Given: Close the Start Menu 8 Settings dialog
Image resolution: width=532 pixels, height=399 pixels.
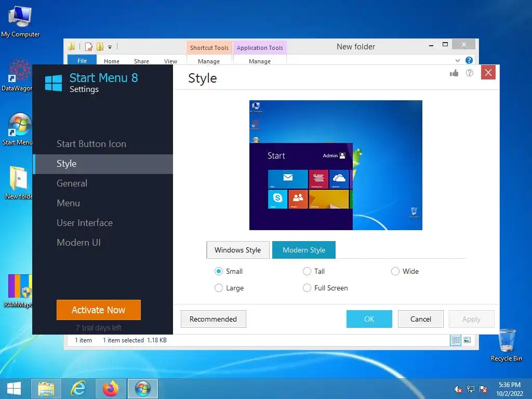Looking at the screenshot, I should pos(488,73).
